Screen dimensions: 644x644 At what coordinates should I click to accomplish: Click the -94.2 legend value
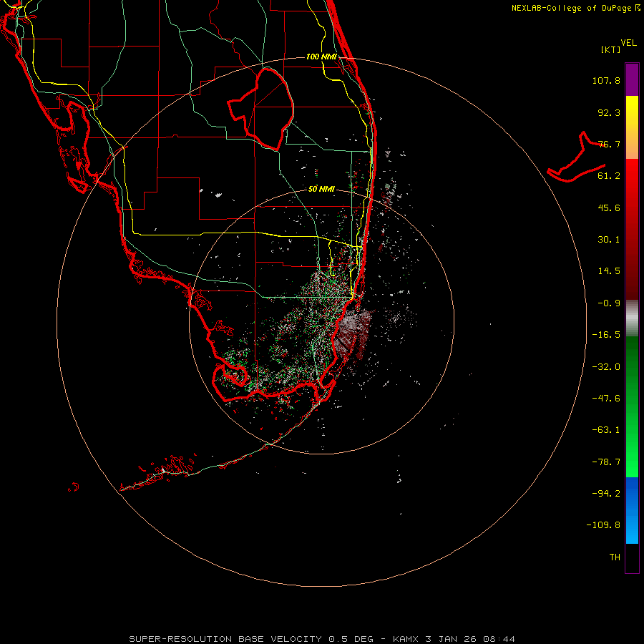(606, 493)
